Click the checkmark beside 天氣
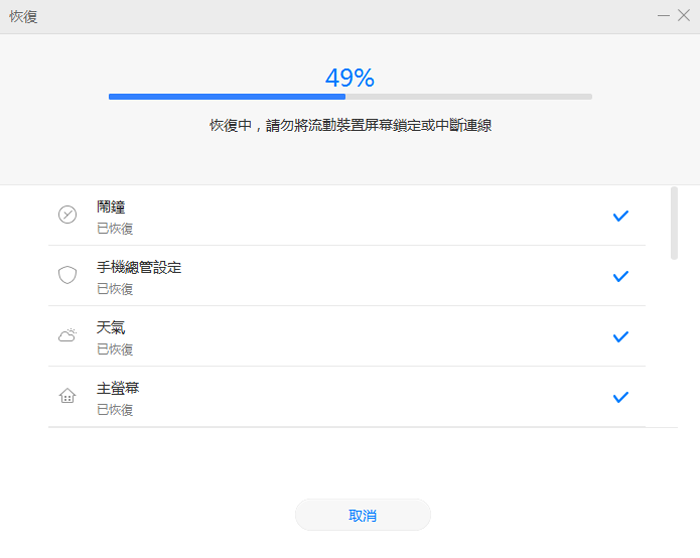 click(x=621, y=337)
